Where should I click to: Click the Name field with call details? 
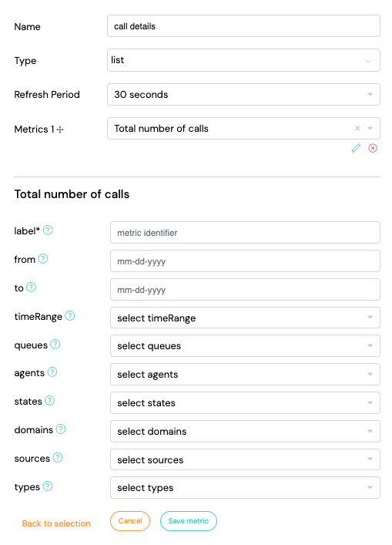pos(243,26)
